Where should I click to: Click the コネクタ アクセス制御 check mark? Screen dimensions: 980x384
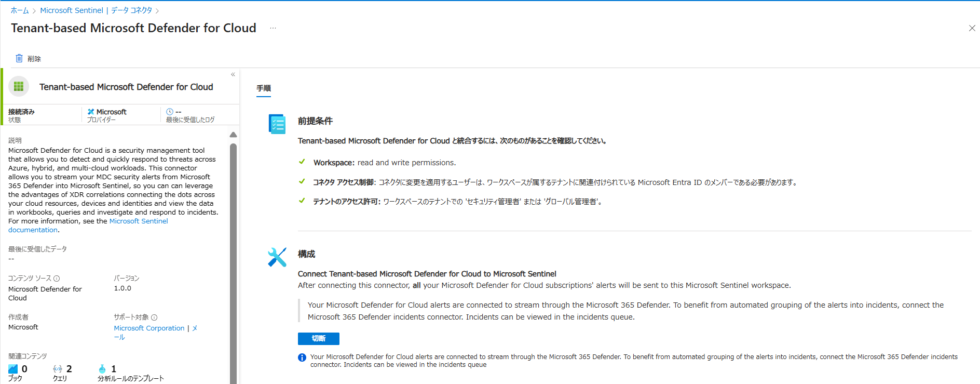(302, 181)
